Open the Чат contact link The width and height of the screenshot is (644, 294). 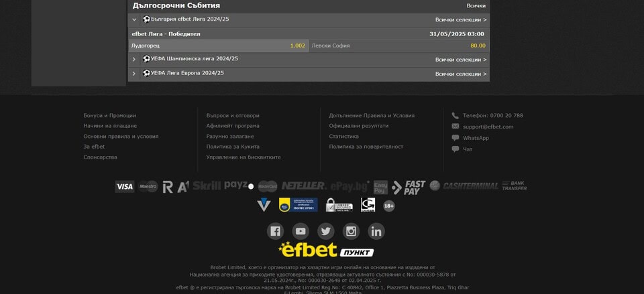point(468,149)
